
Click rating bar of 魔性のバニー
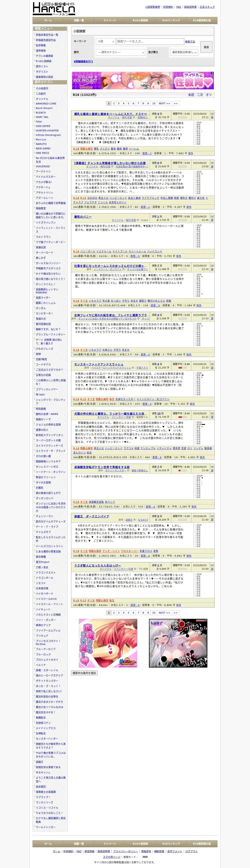(182, 220)
